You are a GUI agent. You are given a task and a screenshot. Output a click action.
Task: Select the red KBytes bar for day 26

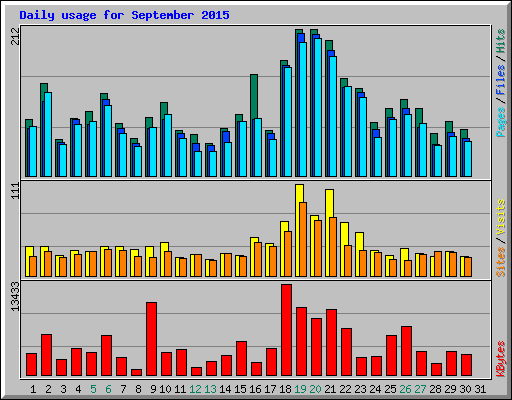pos(406,351)
